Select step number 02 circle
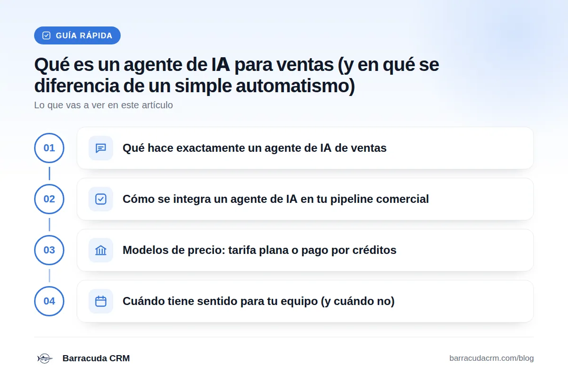 point(49,199)
